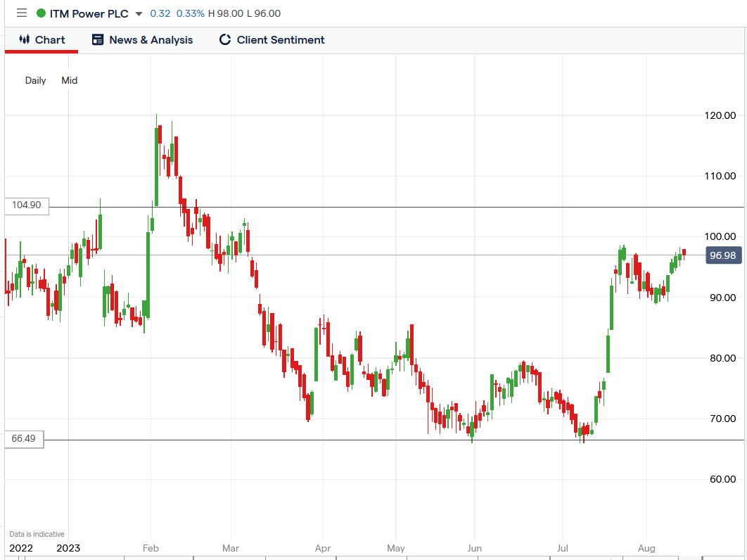The height and width of the screenshot is (560, 747).
Task: Click the H 98.00 high value
Action: tap(225, 14)
